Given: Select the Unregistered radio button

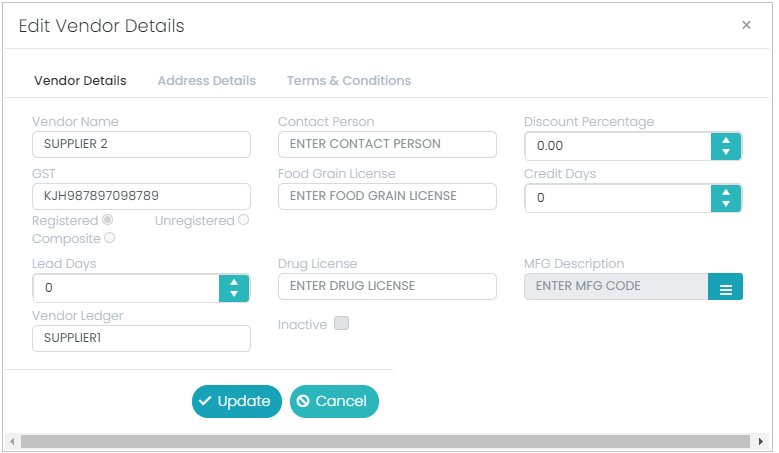Looking at the screenshot, I should pyautogui.click(x=243, y=220).
